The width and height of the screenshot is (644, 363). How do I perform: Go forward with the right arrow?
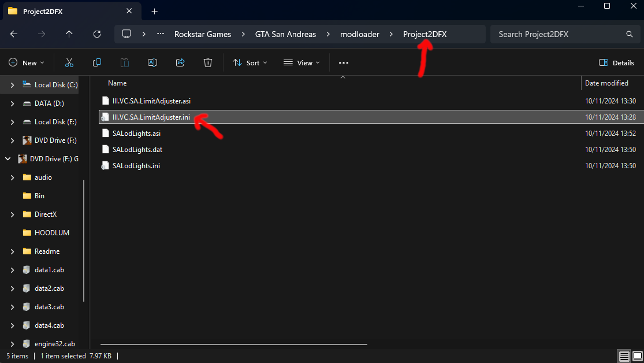42,34
